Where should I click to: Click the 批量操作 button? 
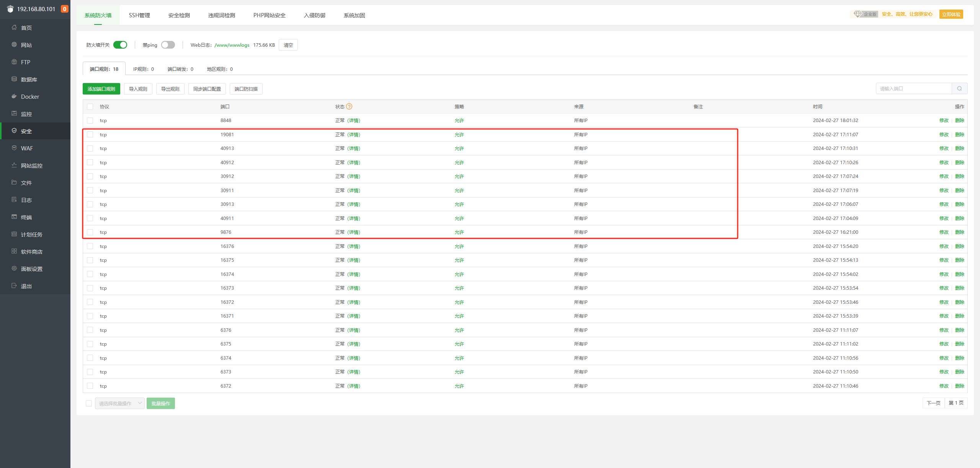pos(161,403)
